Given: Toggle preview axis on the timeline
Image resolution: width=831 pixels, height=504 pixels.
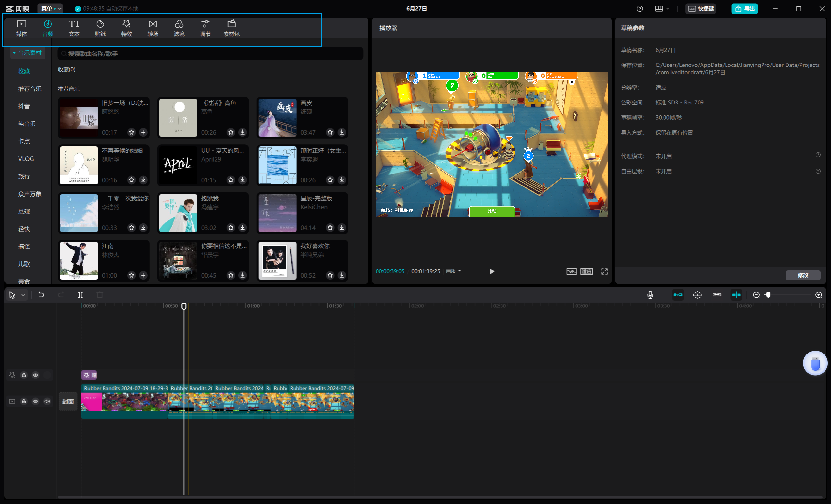Looking at the screenshot, I should pyautogui.click(x=736, y=295).
